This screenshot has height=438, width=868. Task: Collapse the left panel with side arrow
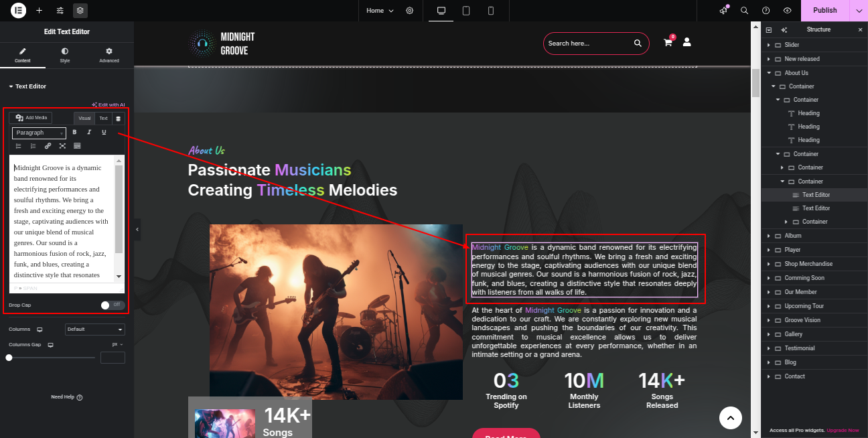[x=137, y=229]
